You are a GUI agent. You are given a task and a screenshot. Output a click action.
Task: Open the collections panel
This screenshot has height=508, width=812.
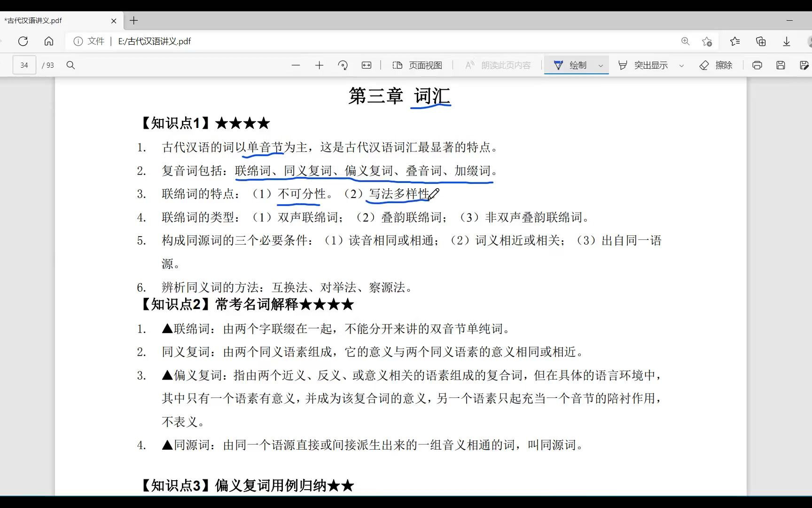coord(761,41)
